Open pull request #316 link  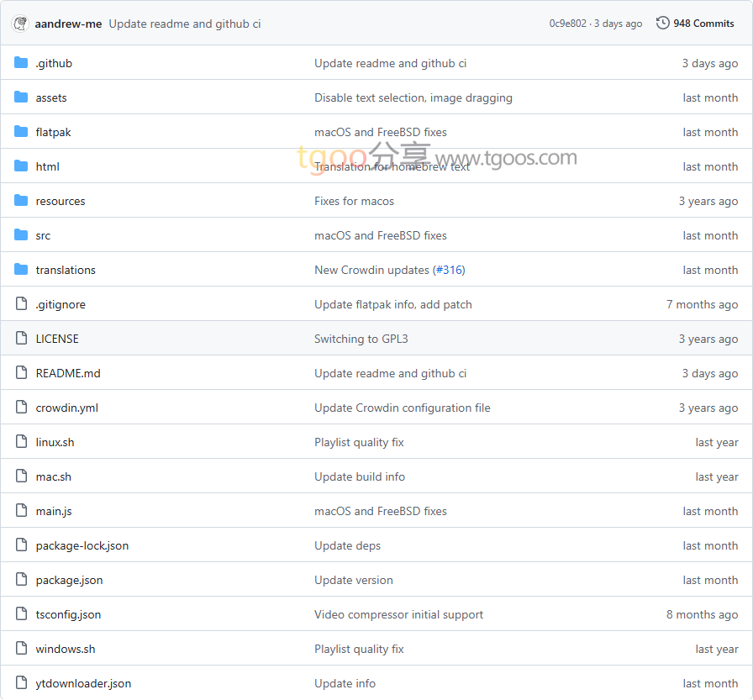(x=449, y=270)
